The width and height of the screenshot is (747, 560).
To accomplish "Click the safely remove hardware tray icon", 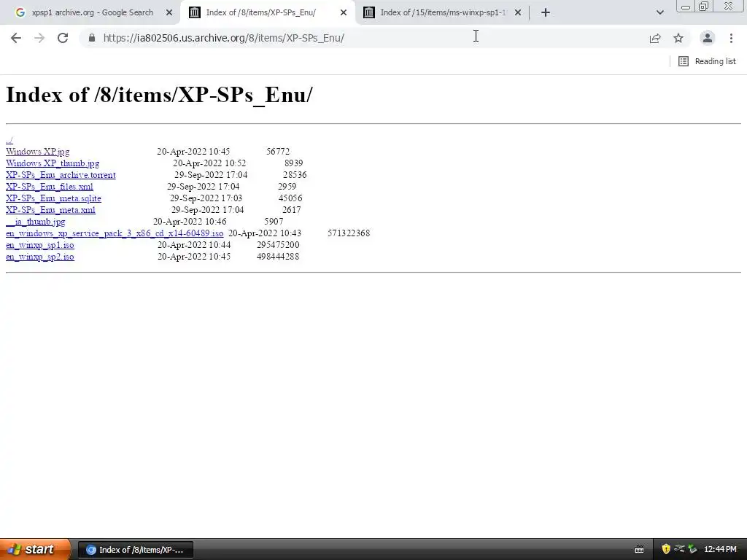I will click(693, 549).
